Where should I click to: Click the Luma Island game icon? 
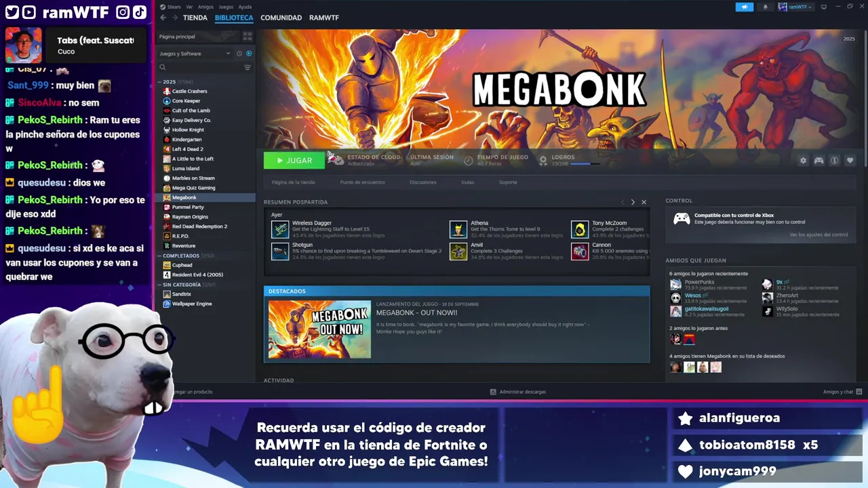pos(167,168)
